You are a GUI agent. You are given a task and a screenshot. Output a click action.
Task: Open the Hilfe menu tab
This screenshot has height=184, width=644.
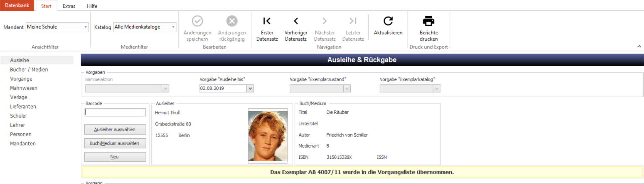tap(92, 6)
